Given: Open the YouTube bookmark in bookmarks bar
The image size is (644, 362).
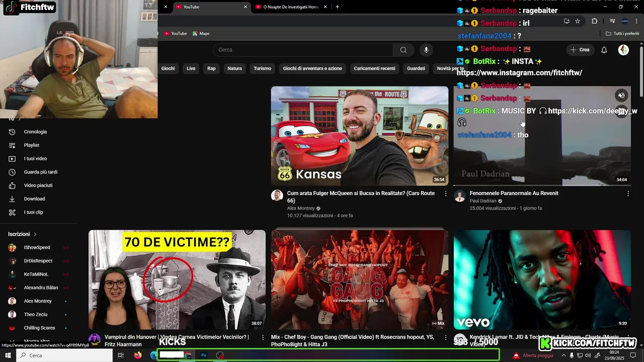Looking at the screenshot, I should [x=176, y=34].
